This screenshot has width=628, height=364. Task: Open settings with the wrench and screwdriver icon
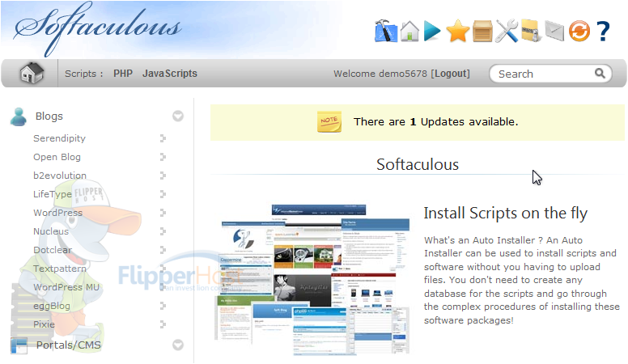pos(507,31)
